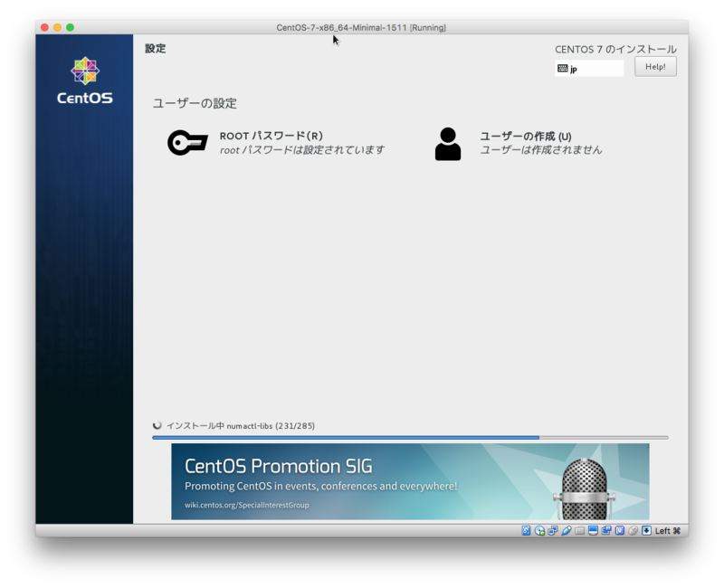Click the root パスワードは設定されています status text
The image size is (724, 588).
302,149
